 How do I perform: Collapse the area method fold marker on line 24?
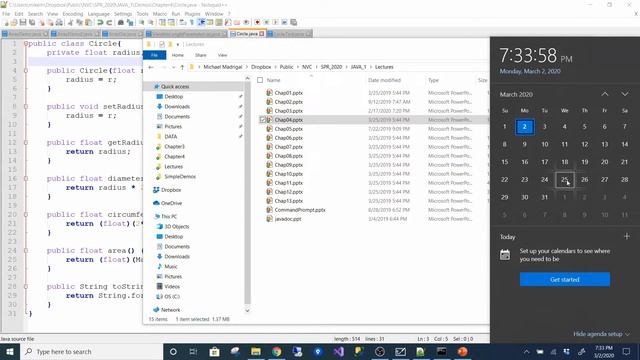tap(26, 251)
